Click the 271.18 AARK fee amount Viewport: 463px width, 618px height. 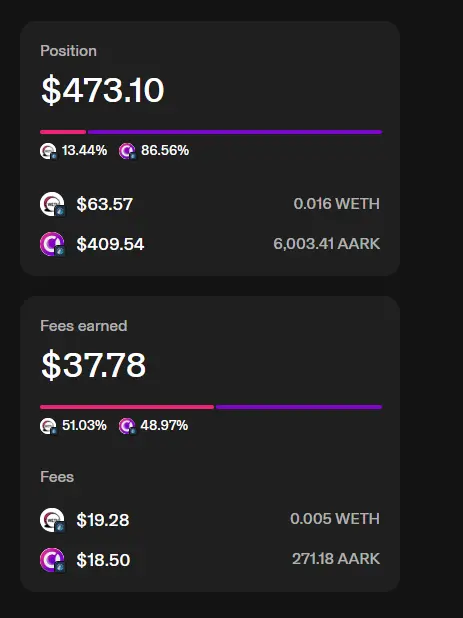coord(336,559)
